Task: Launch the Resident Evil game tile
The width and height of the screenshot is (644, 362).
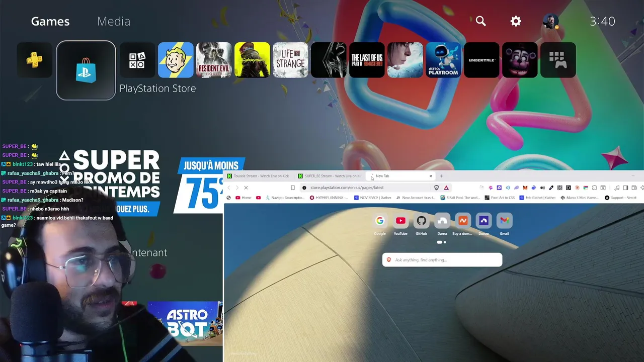Action: [x=214, y=60]
